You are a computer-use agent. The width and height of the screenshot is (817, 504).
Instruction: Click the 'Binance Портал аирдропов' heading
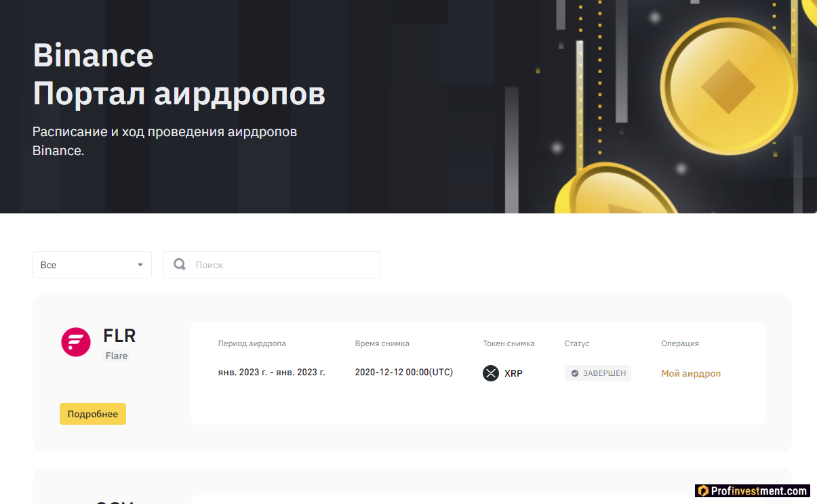pyautogui.click(x=179, y=75)
